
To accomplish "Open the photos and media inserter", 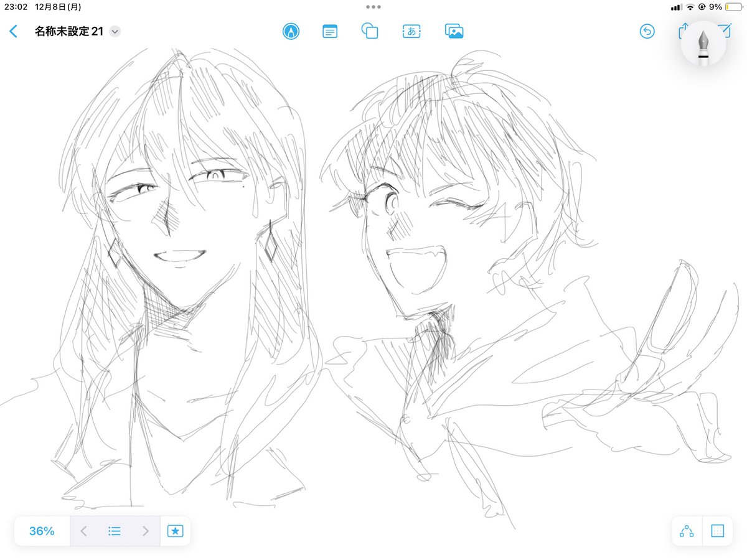I will pos(454,31).
